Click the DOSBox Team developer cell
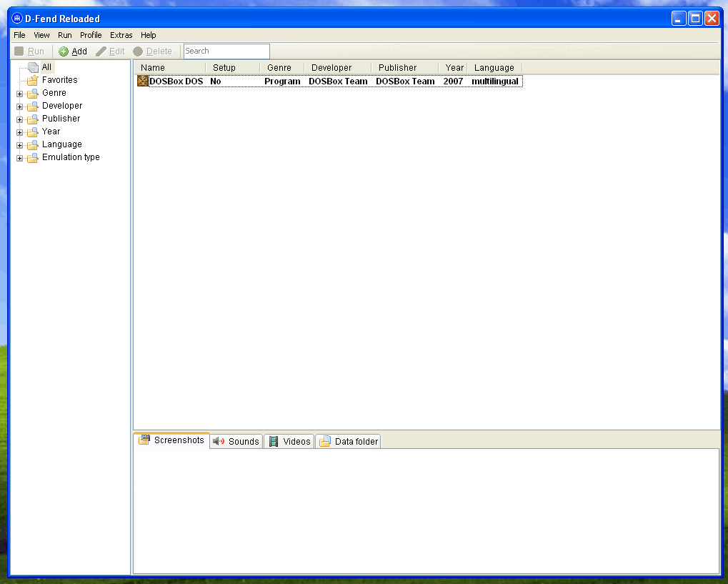Screen dimensions: 728x584 [338, 81]
